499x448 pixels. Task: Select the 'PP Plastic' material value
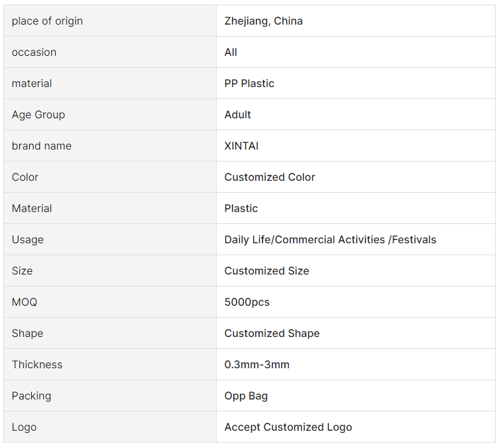[x=249, y=84]
